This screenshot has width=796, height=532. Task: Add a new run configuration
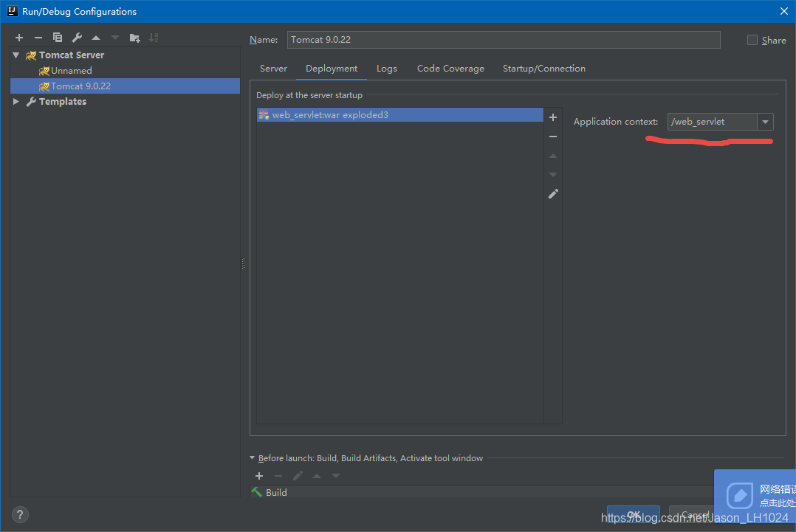(18, 37)
